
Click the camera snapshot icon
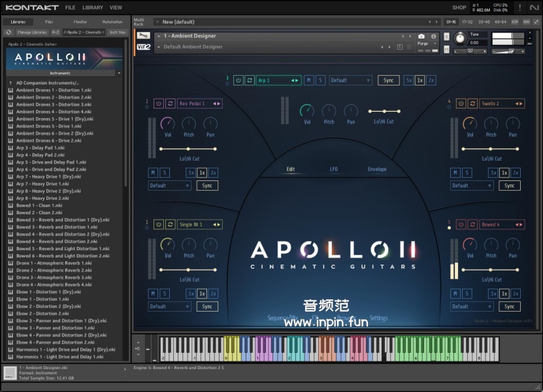tap(421, 37)
